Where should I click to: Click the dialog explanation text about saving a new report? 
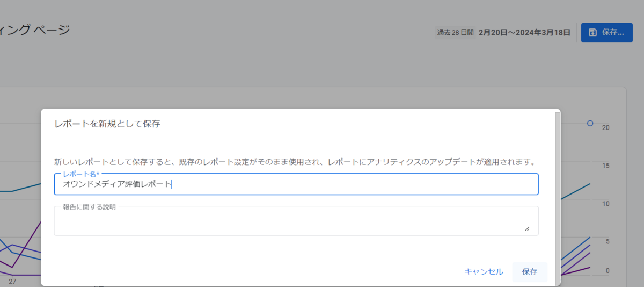[295, 162]
